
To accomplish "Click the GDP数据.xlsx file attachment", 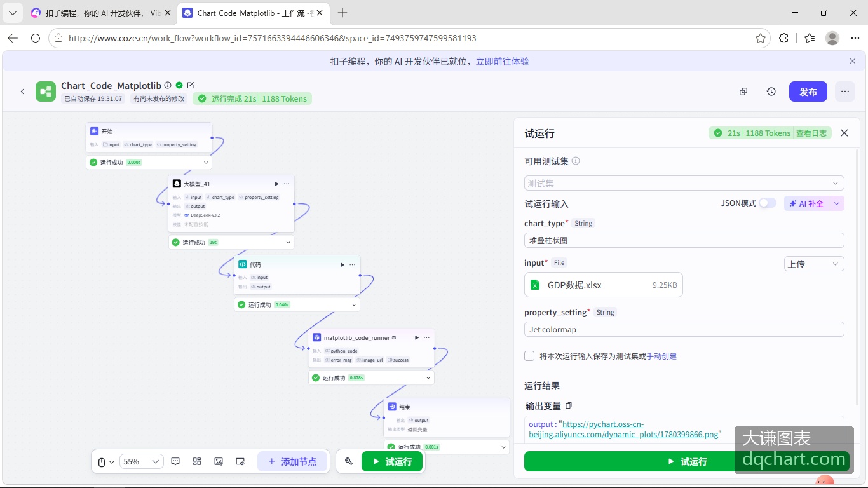I will pos(604,285).
